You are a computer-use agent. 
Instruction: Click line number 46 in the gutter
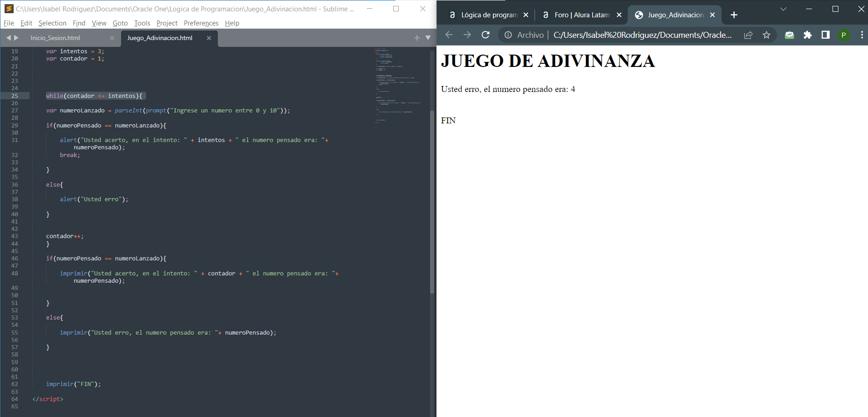pyautogui.click(x=15, y=258)
